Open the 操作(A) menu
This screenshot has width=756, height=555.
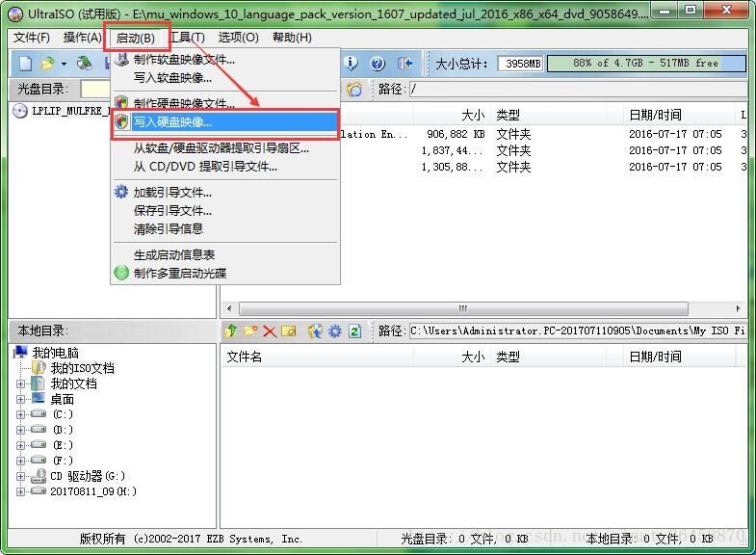click(83, 38)
